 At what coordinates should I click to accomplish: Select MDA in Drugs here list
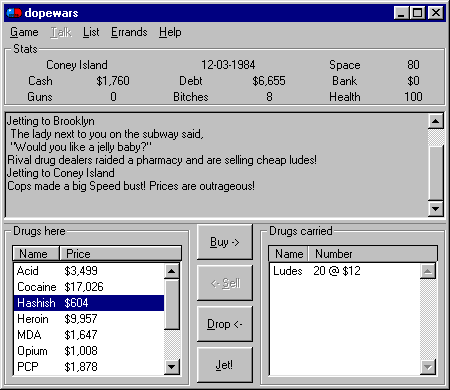point(89,335)
